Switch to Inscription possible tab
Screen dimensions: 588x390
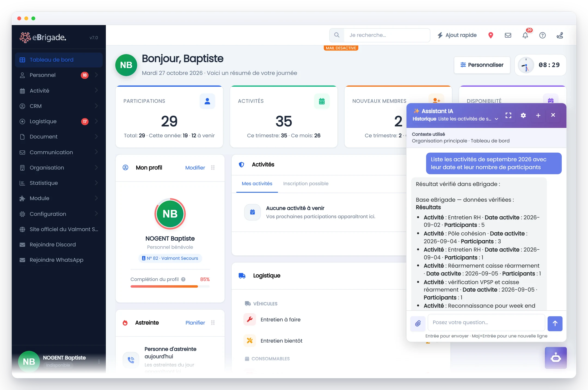pos(306,184)
